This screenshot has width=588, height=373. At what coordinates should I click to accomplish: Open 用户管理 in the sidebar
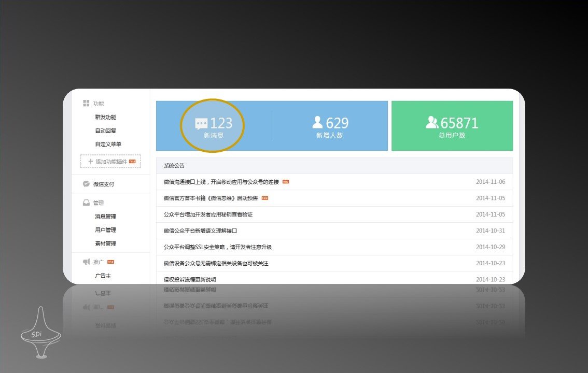(105, 230)
